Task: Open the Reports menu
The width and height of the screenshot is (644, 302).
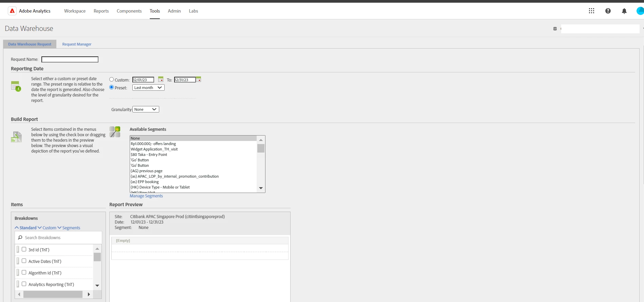Action: tap(101, 11)
